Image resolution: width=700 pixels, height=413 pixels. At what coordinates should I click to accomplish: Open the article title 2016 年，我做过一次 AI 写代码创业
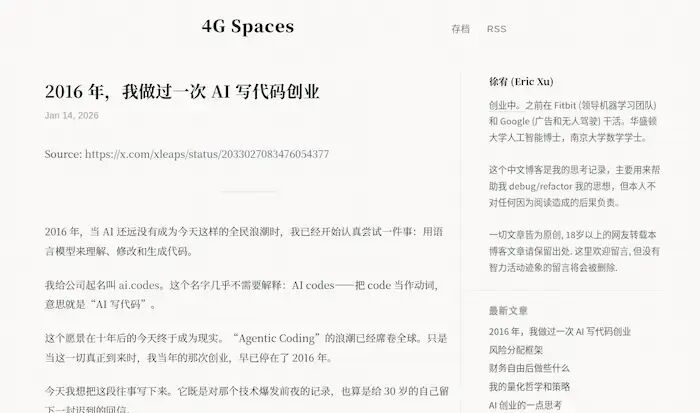182,92
